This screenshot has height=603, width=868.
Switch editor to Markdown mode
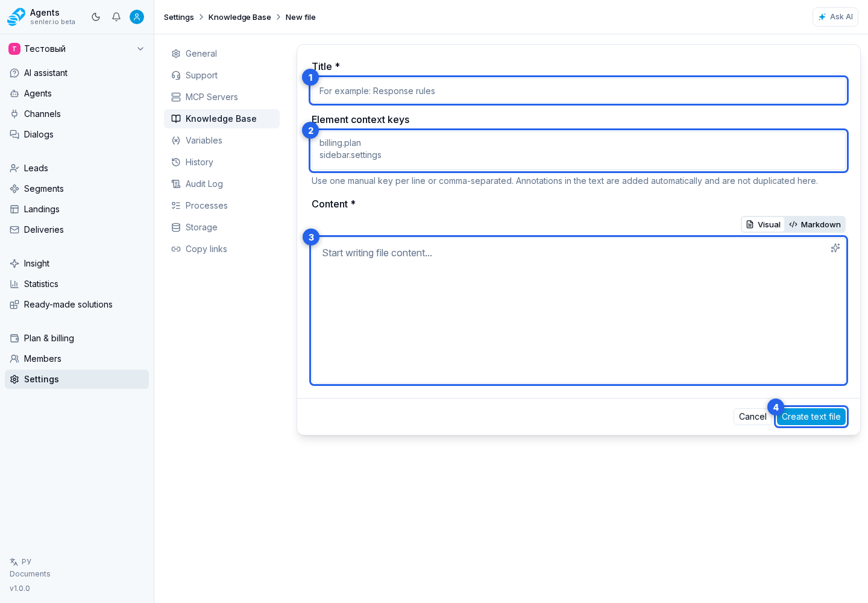pyautogui.click(x=815, y=224)
